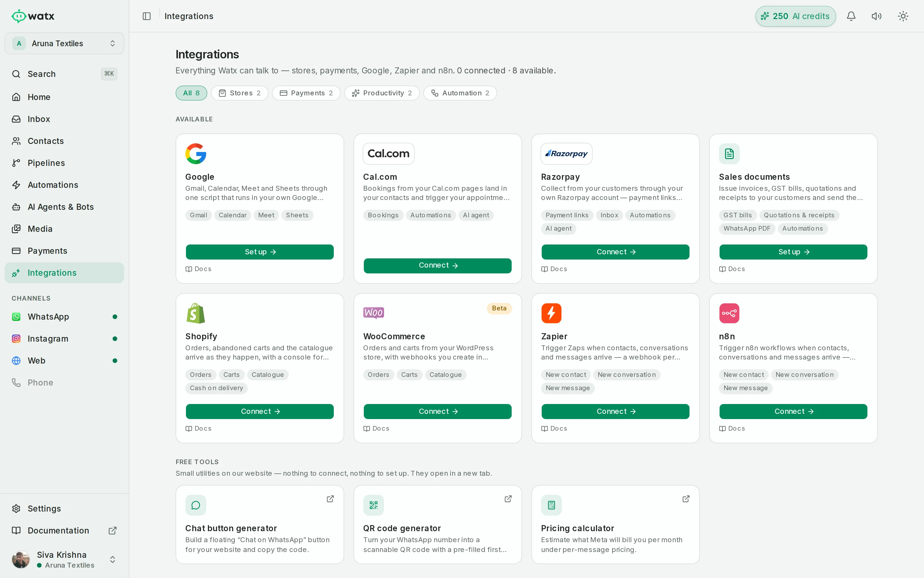
Task: Connect the n8n integration
Action: point(793,411)
